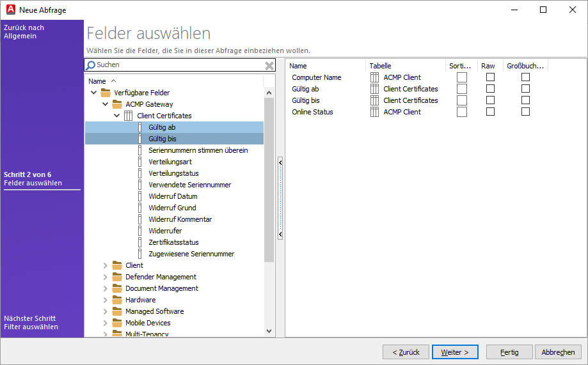Click the field icon beside Seriennummern stimmen überein
588x365 pixels.
click(x=140, y=150)
